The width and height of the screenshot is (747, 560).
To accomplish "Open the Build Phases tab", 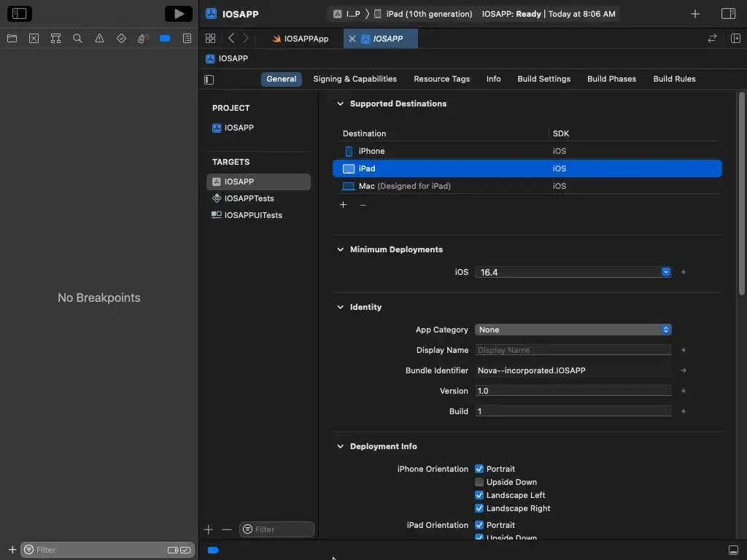I will point(612,79).
